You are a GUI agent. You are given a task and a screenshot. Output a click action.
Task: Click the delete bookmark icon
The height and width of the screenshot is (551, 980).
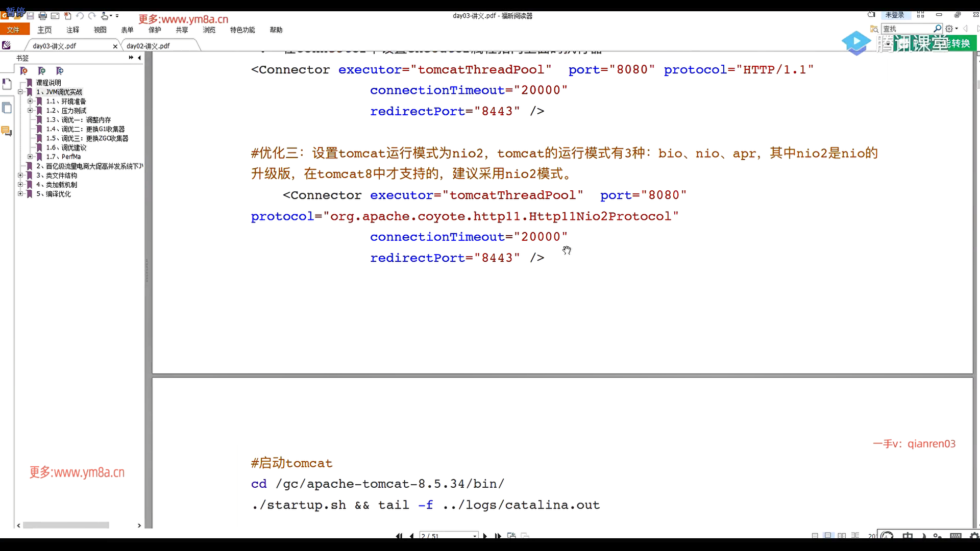(x=23, y=71)
